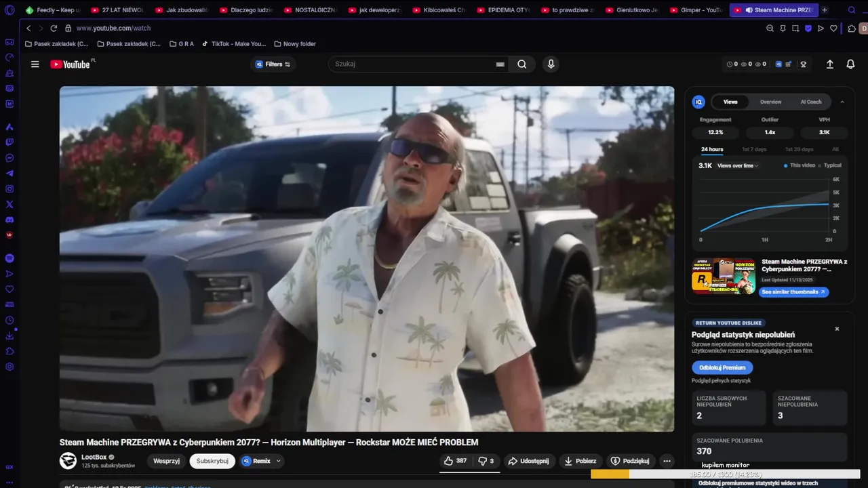Open Discord in Opera sidebar
Screen dimensions: 868x488
tap(9, 220)
